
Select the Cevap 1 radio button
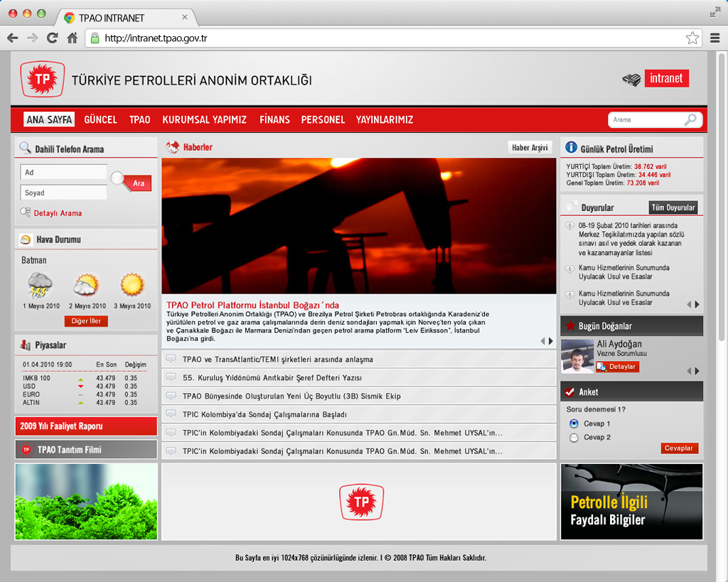(x=574, y=424)
